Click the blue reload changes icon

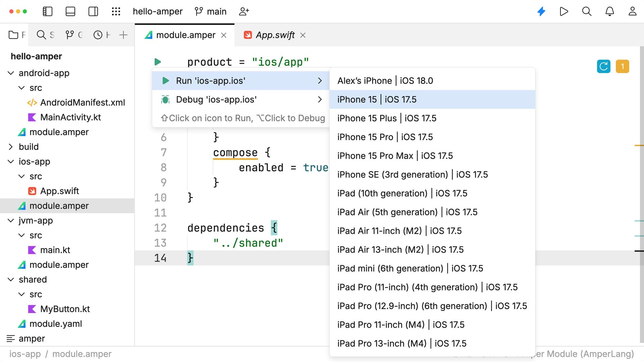[x=603, y=66]
